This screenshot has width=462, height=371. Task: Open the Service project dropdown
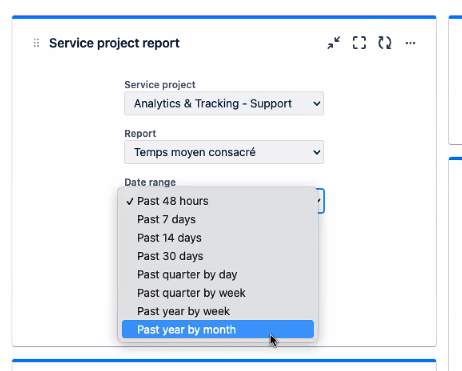pos(224,103)
